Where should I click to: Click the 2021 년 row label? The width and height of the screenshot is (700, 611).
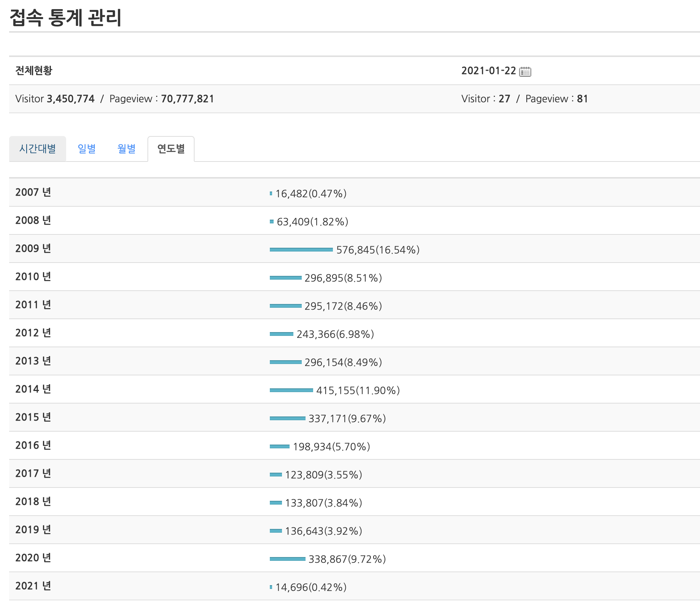tap(33, 586)
